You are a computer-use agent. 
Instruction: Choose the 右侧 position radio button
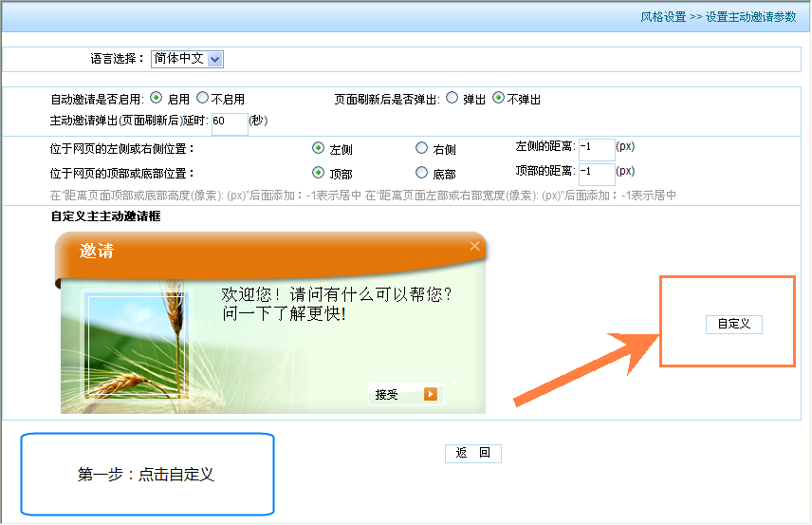tap(422, 148)
